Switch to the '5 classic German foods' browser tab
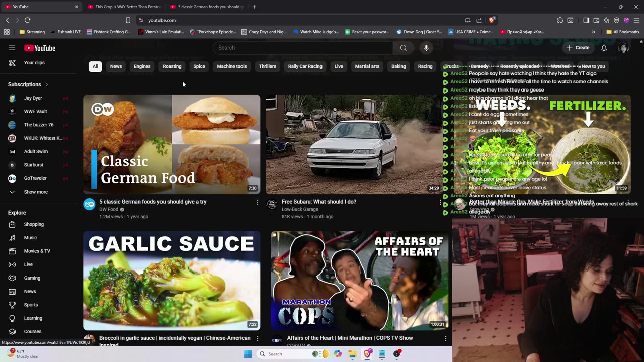The width and height of the screenshot is (644, 362). (207, 7)
